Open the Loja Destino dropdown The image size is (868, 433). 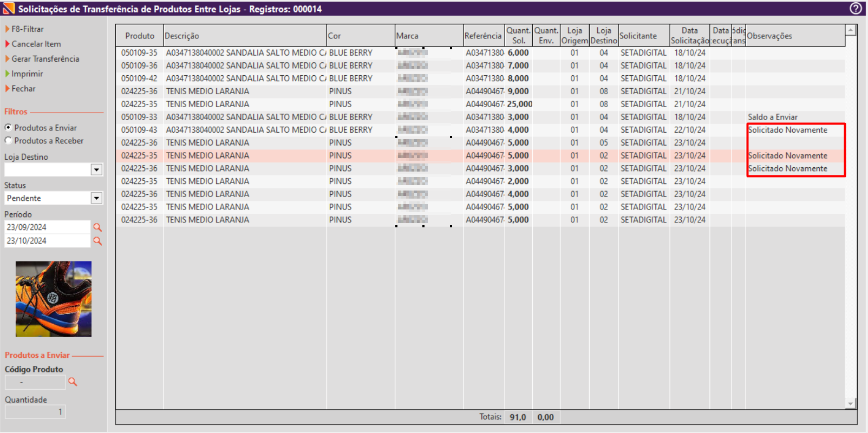[96, 170]
